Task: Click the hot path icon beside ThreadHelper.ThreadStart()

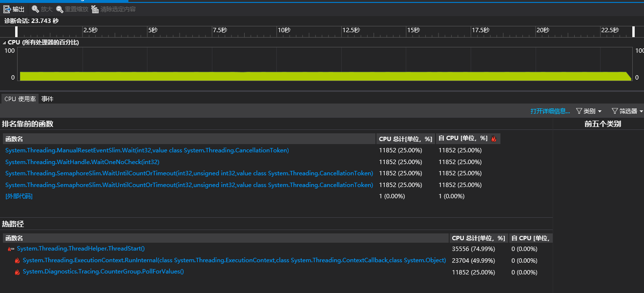Action: 11,249
